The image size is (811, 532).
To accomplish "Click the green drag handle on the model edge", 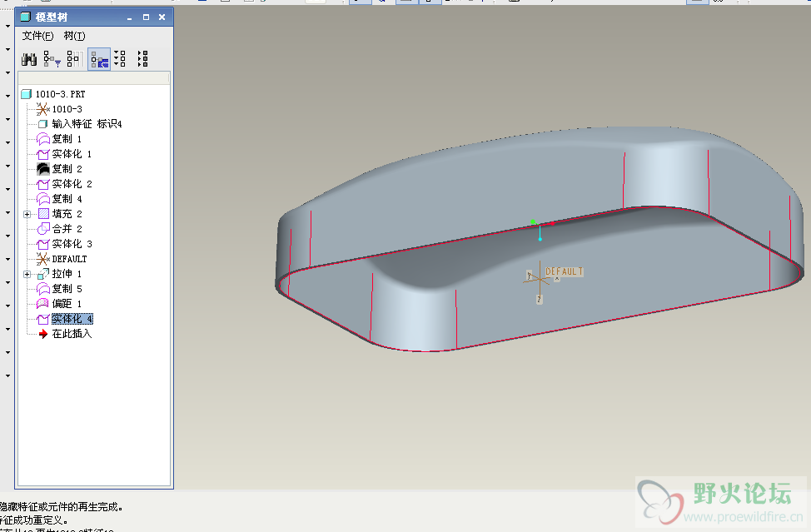I will [x=533, y=221].
